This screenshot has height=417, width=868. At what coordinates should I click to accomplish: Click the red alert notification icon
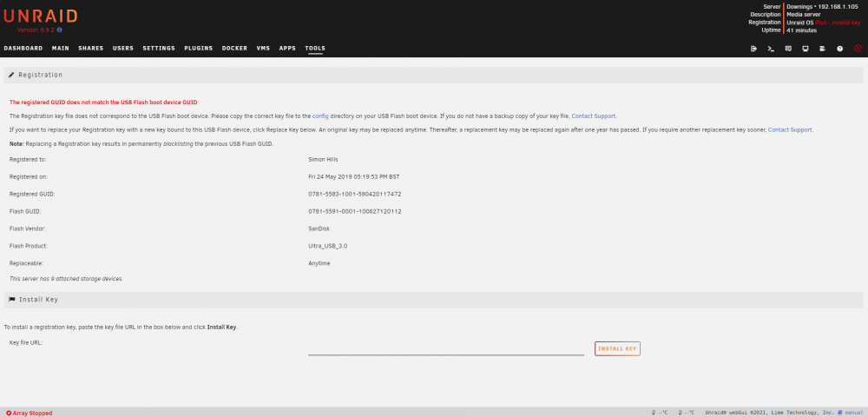[858, 49]
